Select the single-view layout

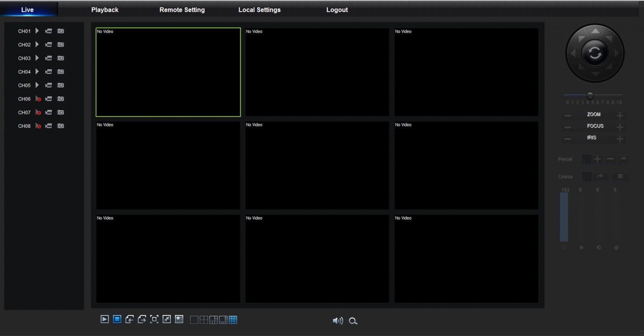click(194, 320)
